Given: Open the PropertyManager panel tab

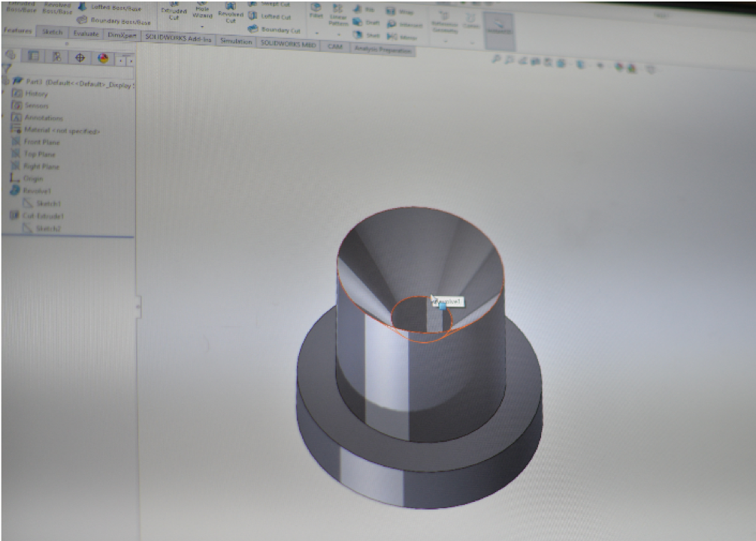Looking at the screenshot, I should click(x=33, y=56).
